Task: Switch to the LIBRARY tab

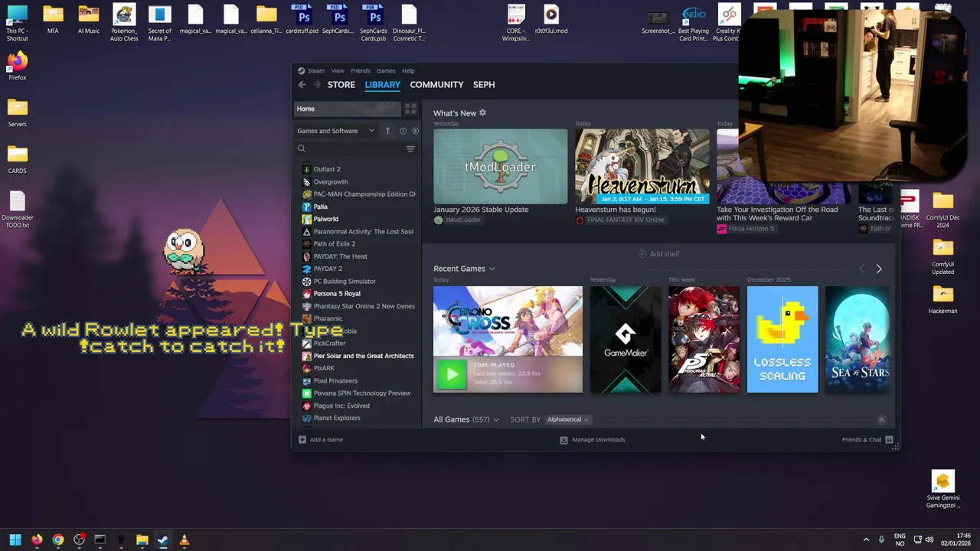Action: point(382,85)
